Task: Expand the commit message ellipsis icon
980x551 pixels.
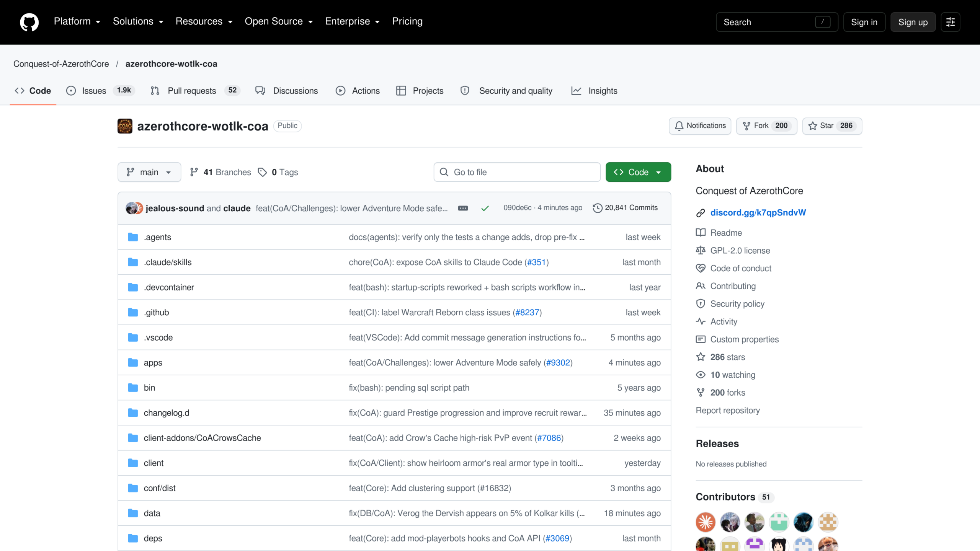Action: pyautogui.click(x=463, y=208)
